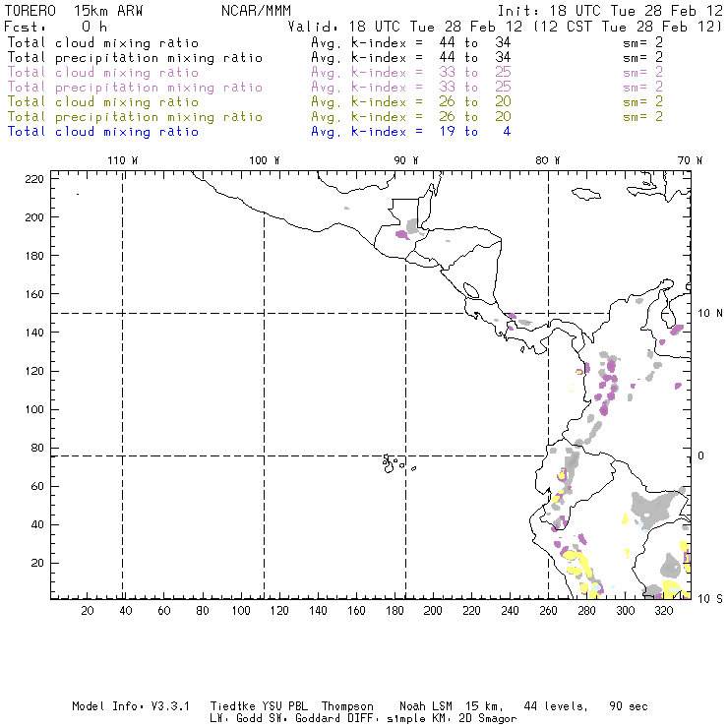Select the "100" label on the x-axis
Viewport: 728px width, 728px height.
pyautogui.click(x=241, y=611)
